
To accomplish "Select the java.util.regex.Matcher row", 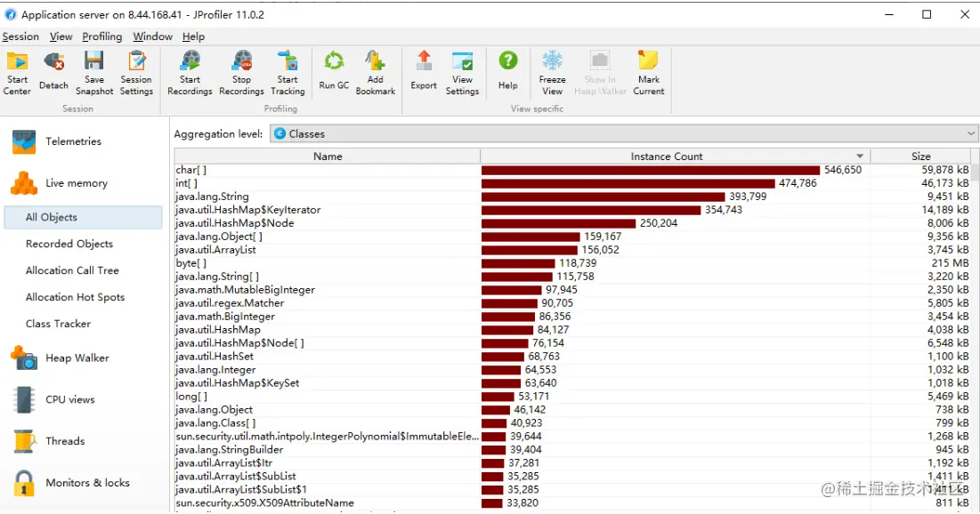I will 572,303.
